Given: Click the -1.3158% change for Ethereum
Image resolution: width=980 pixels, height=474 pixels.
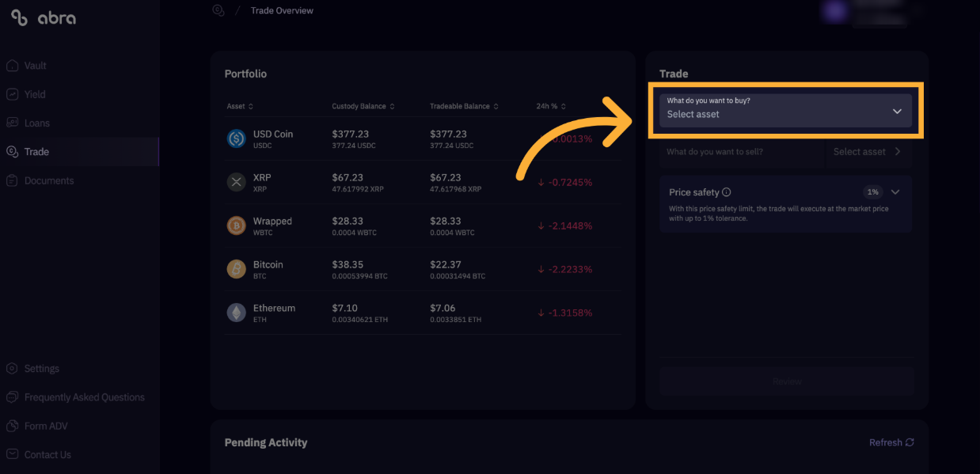Looking at the screenshot, I should click(x=565, y=313).
